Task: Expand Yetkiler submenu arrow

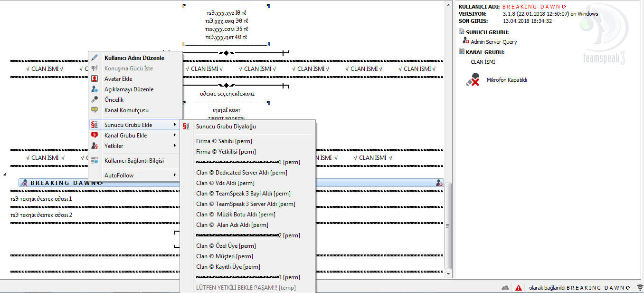Action: click(x=175, y=146)
